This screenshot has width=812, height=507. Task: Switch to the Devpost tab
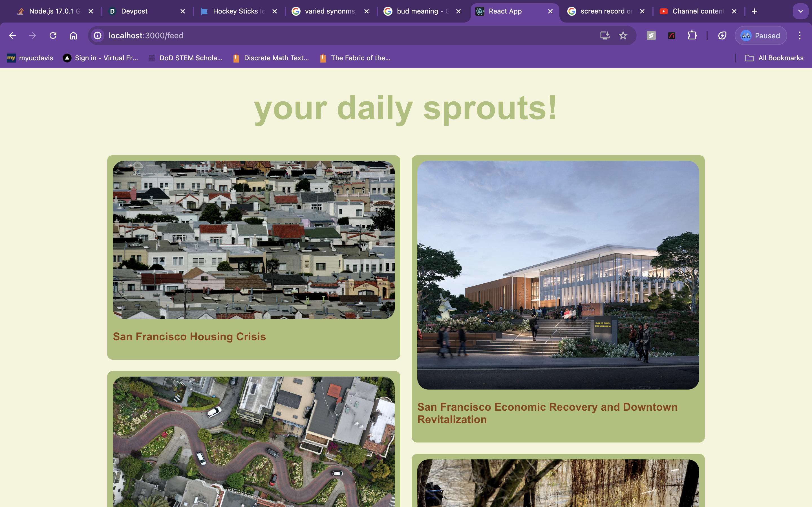pyautogui.click(x=134, y=11)
